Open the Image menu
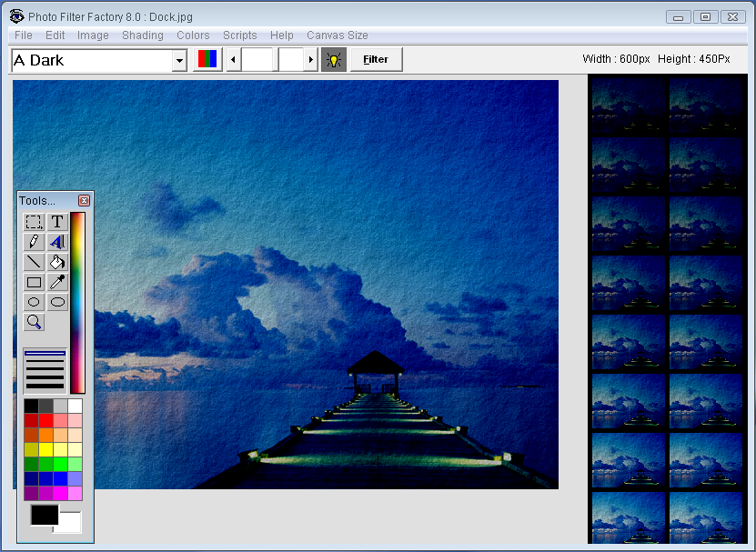The image size is (756, 552). [93, 35]
